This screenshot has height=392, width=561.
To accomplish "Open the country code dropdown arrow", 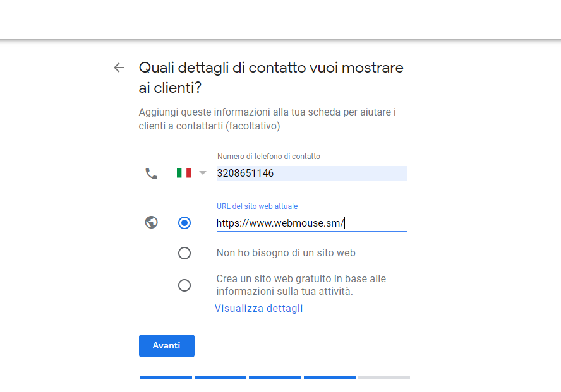I will [x=203, y=173].
